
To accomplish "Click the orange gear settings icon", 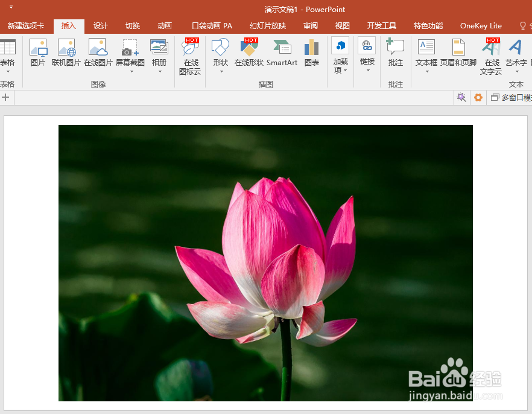I will (x=478, y=98).
